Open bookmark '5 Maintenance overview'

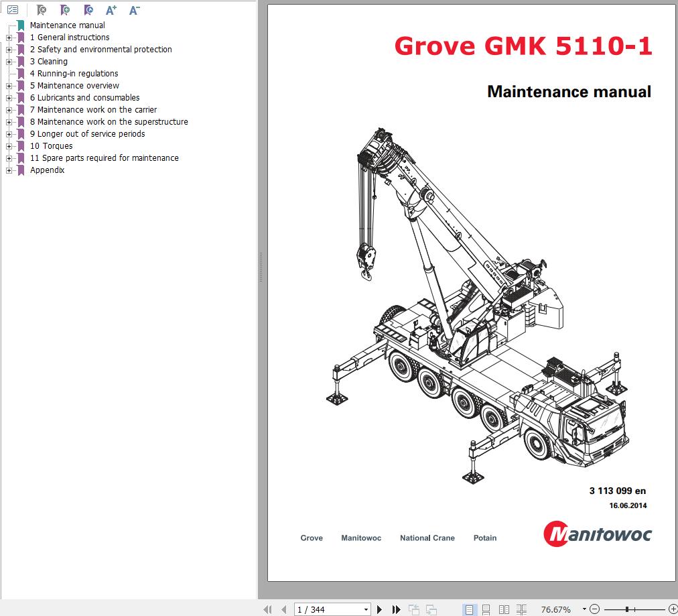(74, 86)
